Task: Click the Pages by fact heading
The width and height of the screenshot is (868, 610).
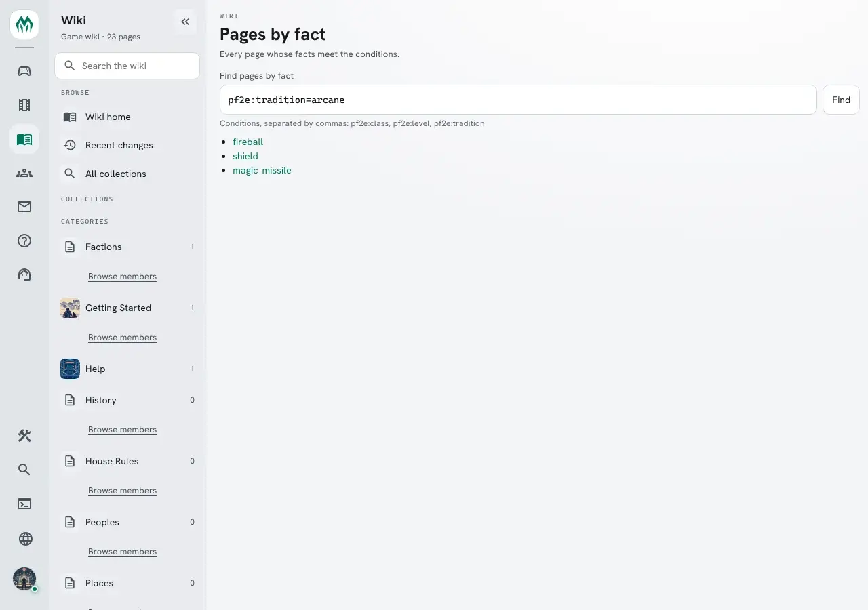Action: coord(273,34)
